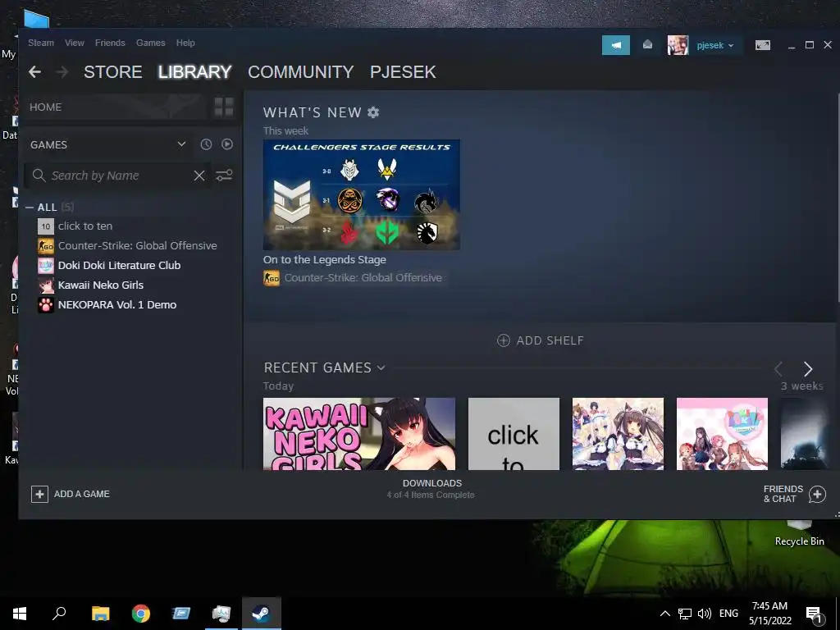This screenshot has width=840, height=630.
Task: Open the Help menu
Action: click(185, 43)
